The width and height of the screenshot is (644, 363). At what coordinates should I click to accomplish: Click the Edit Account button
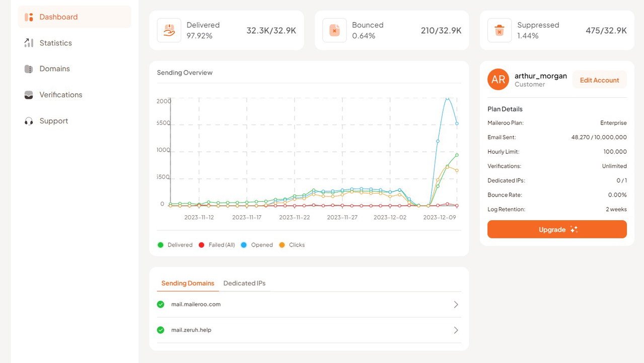coord(599,80)
